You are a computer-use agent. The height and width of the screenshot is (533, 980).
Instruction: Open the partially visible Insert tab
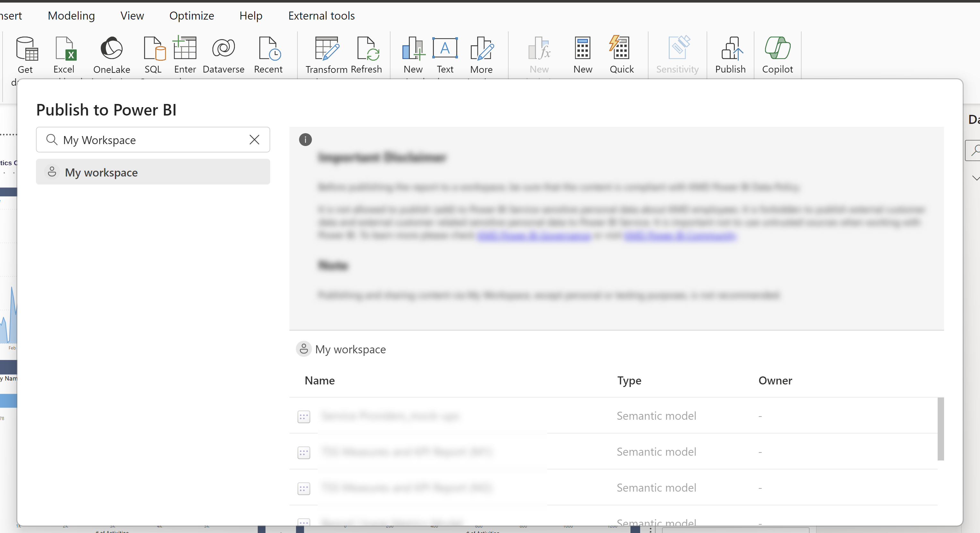[x=11, y=16]
